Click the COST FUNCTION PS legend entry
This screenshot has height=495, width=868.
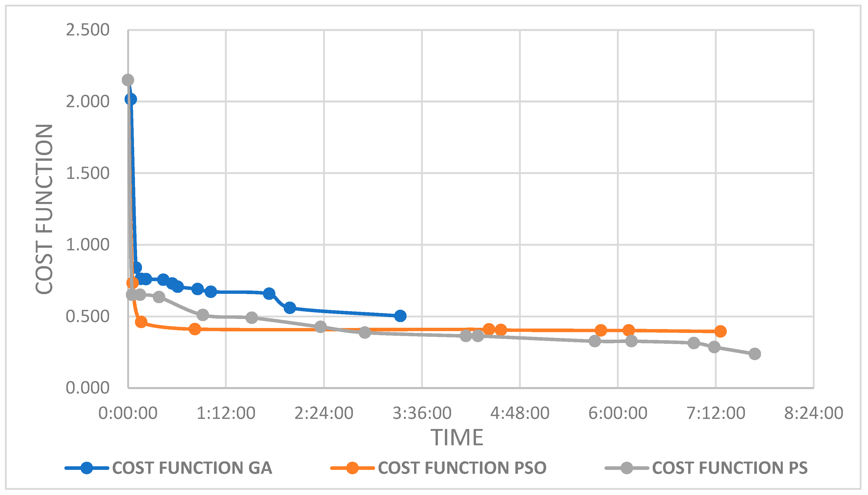click(706, 468)
